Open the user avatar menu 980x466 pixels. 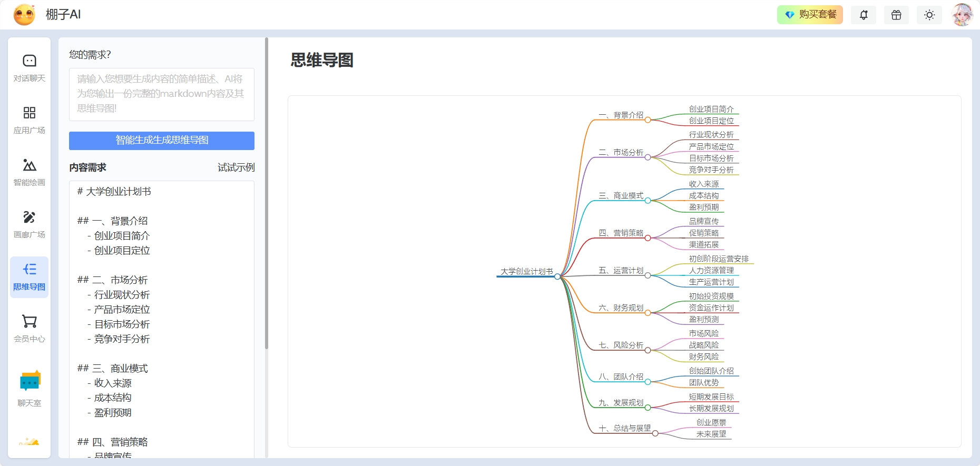962,15
